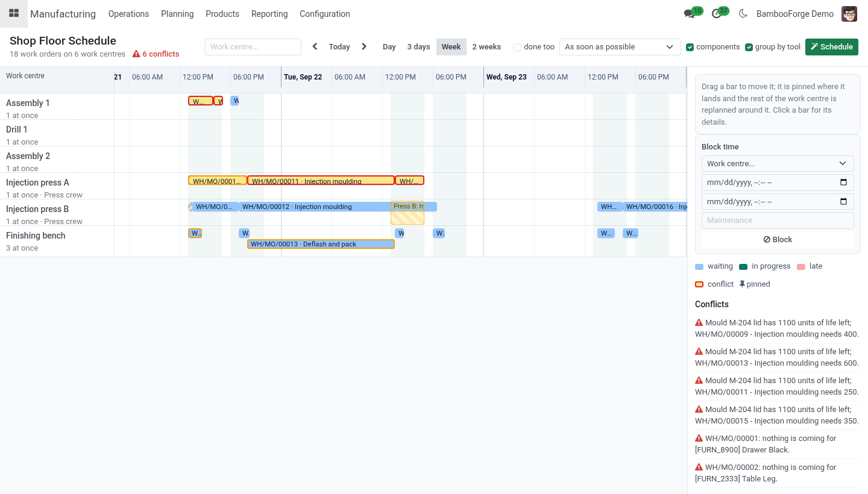Select the WH/MO/00011 Injection moulding bar
The width and height of the screenshot is (868, 494).
pyautogui.click(x=321, y=180)
